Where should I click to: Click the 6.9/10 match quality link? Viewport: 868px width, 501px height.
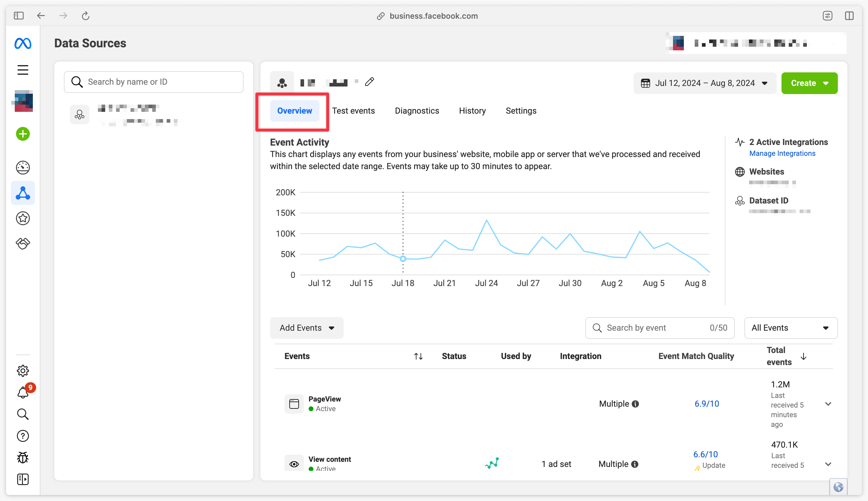pos(706,404)
